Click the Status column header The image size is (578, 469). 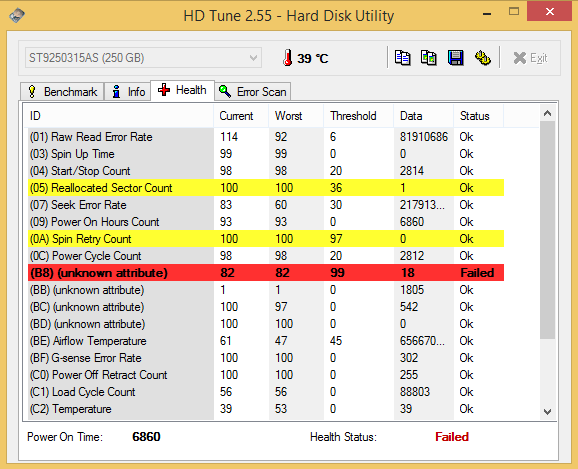478,116
